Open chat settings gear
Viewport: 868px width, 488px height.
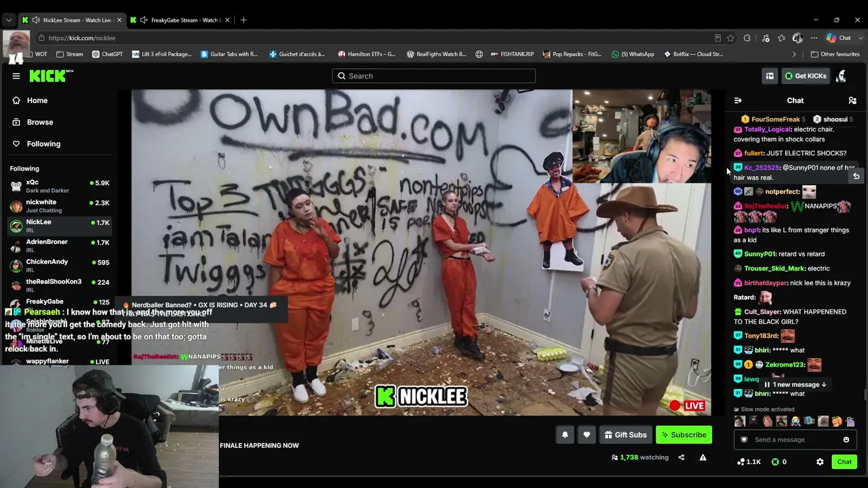point(820,462)
